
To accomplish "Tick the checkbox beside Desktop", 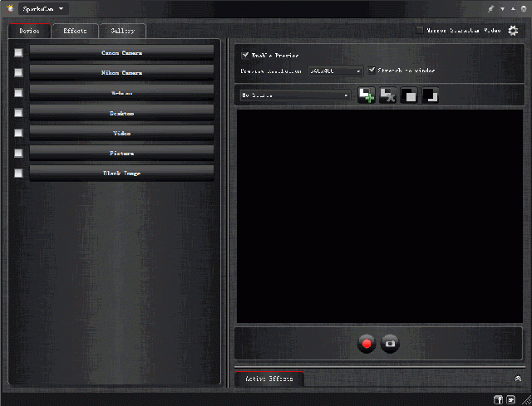I will click(x=18, y=113).
